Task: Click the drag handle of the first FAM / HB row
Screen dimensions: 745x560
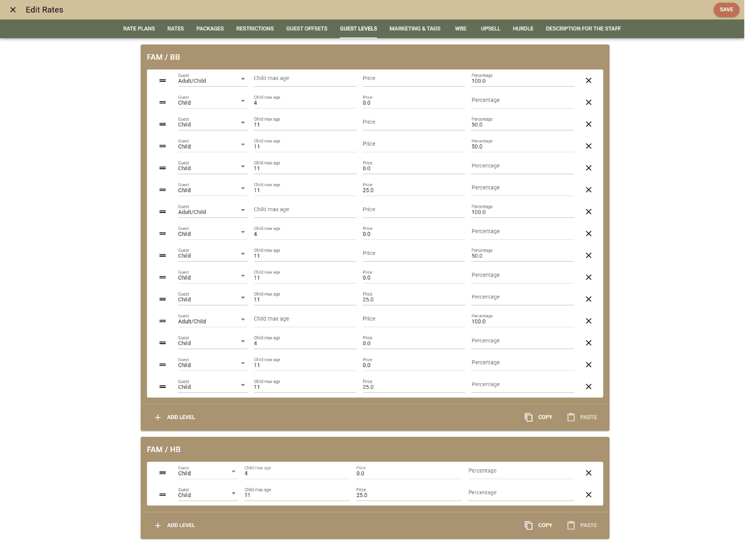Action: (x=162, y=473)
